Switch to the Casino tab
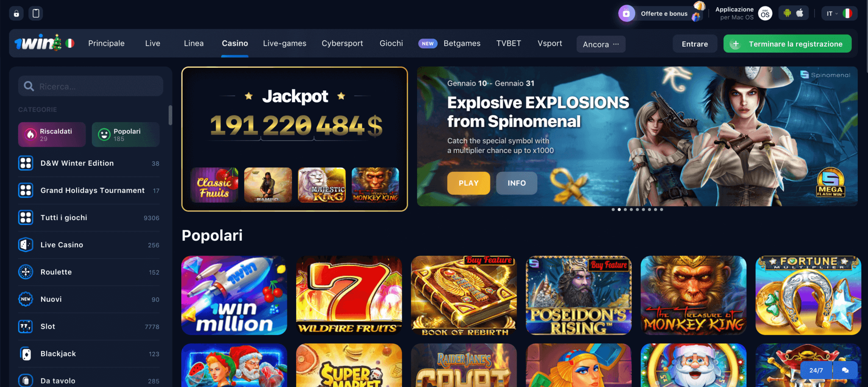Screen dimensions: 868x387 (235, 43)
